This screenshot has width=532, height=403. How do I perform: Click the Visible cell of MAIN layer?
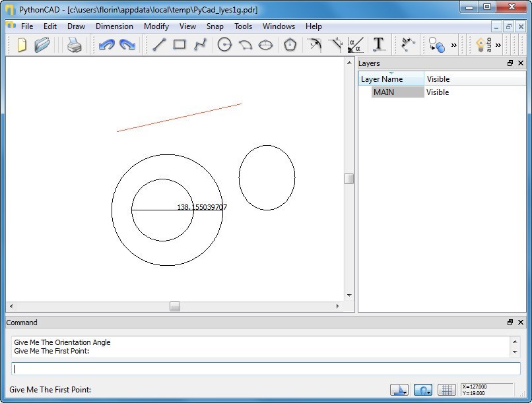pyautogui.click(x=438, y=92)
